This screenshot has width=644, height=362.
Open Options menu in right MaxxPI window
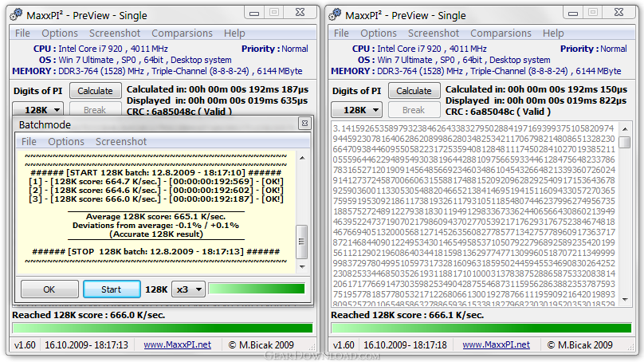pos(379,33)
